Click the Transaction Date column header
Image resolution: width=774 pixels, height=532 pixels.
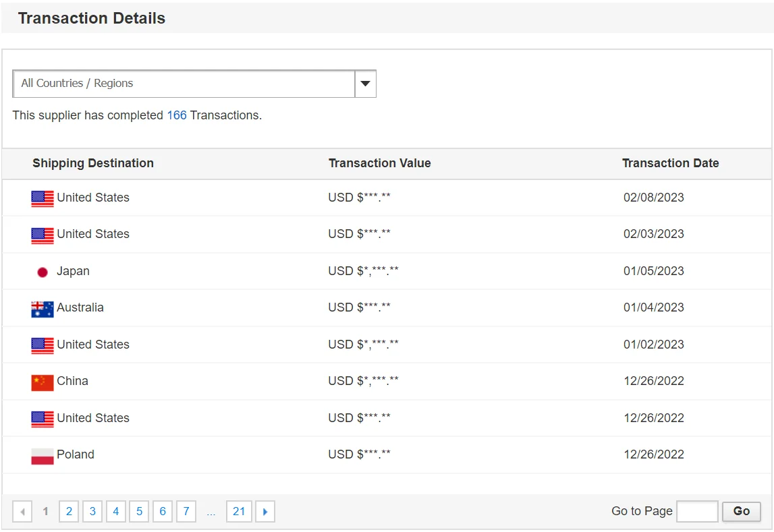670,163
